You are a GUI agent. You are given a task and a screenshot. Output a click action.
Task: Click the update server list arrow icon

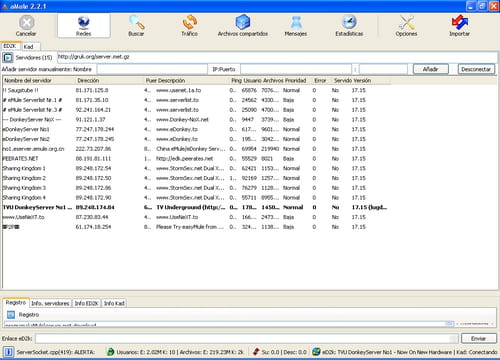(x=8, y=58)
